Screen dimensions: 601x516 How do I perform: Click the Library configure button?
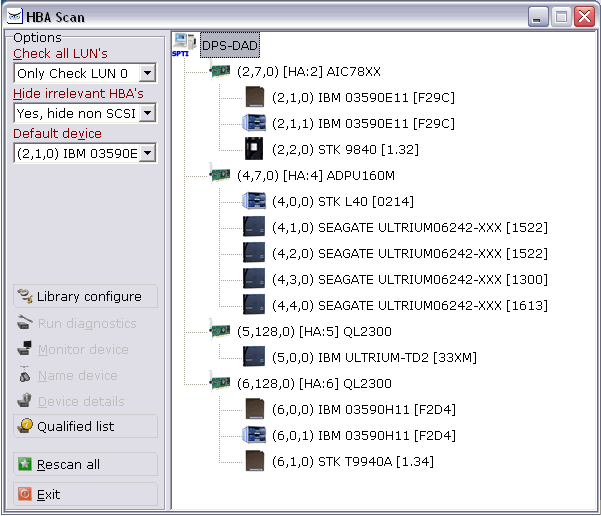[85, 297]
